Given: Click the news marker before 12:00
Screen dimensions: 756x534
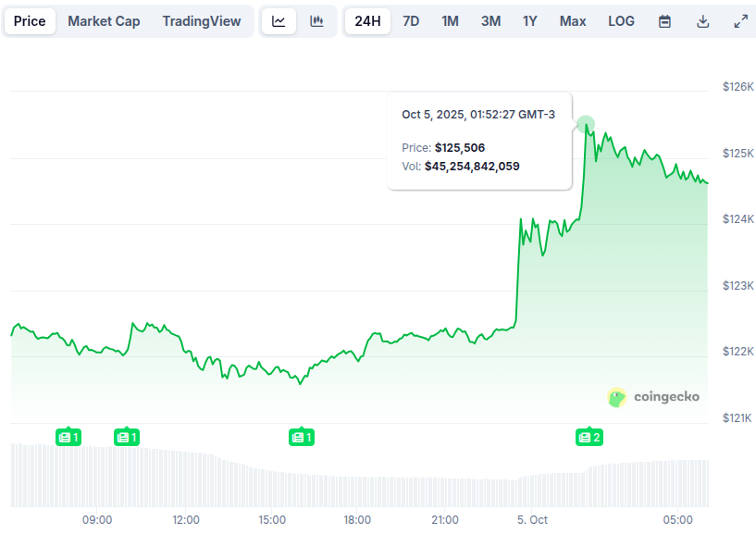Looking at the screenshot, I should point(126,437).
